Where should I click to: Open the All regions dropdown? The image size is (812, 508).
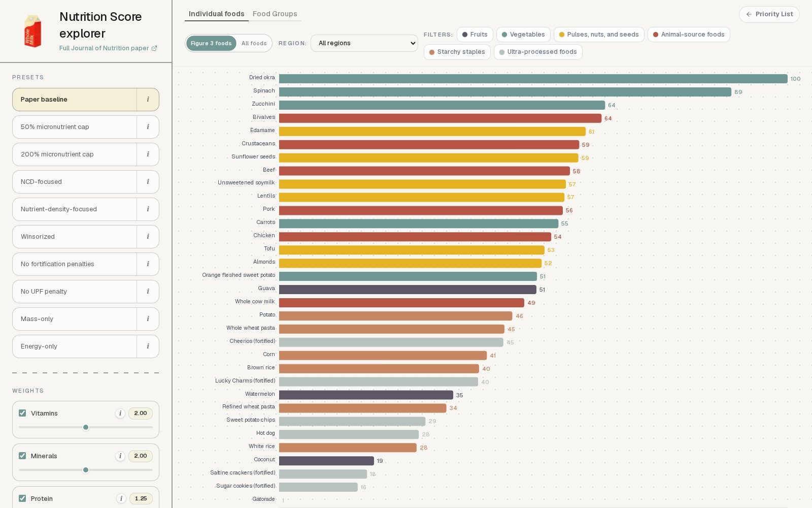click(364, 43)
